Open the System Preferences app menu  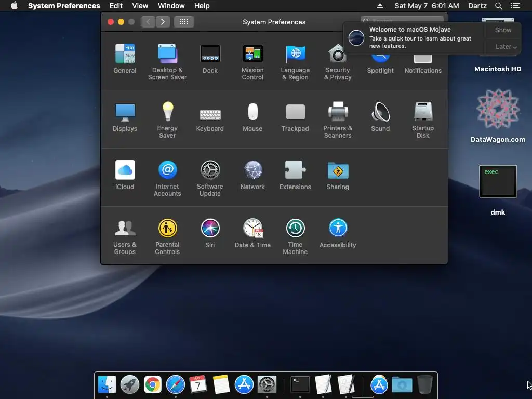(64, 6)
